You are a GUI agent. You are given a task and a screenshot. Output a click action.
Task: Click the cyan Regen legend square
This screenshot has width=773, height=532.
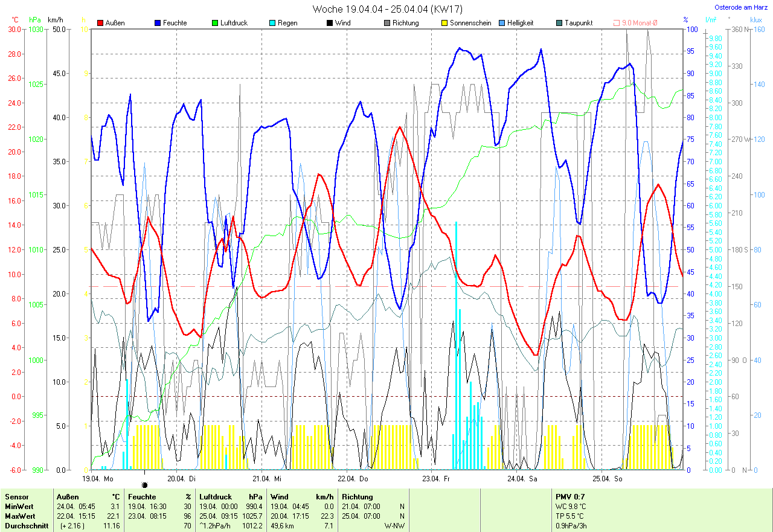pos(273,23)
